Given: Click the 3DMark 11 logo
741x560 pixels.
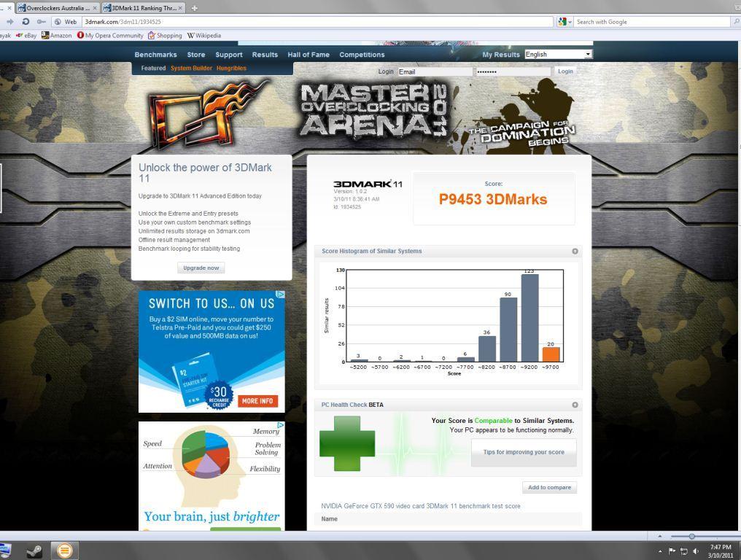Looking at the screenshot, I should [x=368, y=184].
